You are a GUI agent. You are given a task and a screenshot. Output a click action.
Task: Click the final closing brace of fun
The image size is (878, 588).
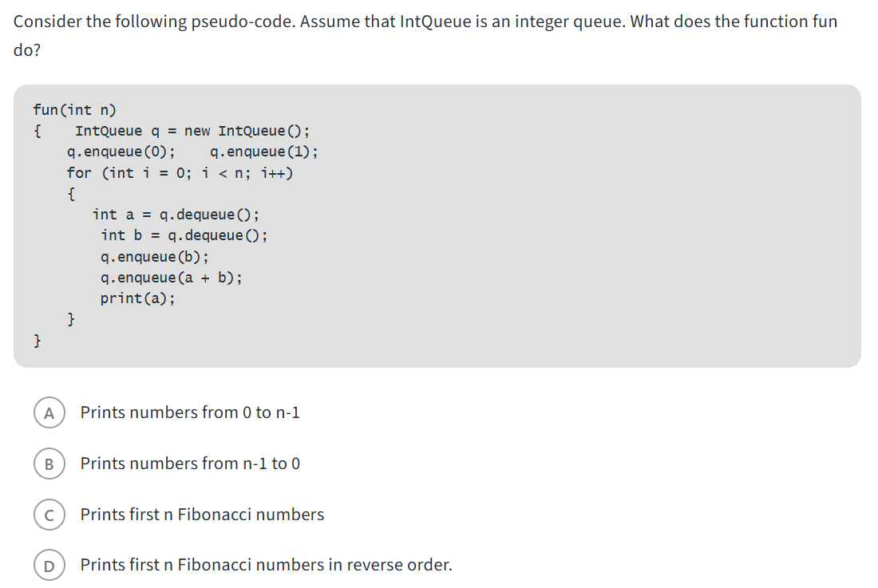coord(38,341)
